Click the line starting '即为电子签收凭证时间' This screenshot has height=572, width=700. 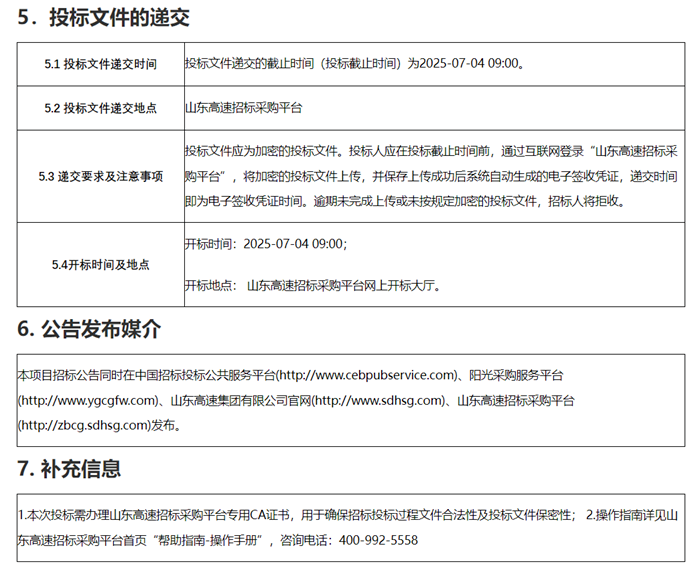click(x=405, y=201)
